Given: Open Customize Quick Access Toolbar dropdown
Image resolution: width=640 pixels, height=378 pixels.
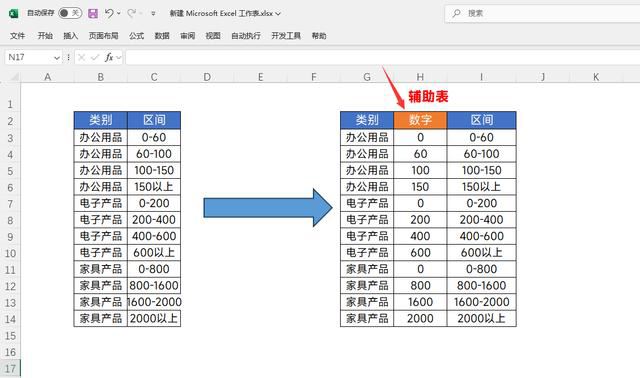Looking at the screenshot, I should [x=153, y=13].
